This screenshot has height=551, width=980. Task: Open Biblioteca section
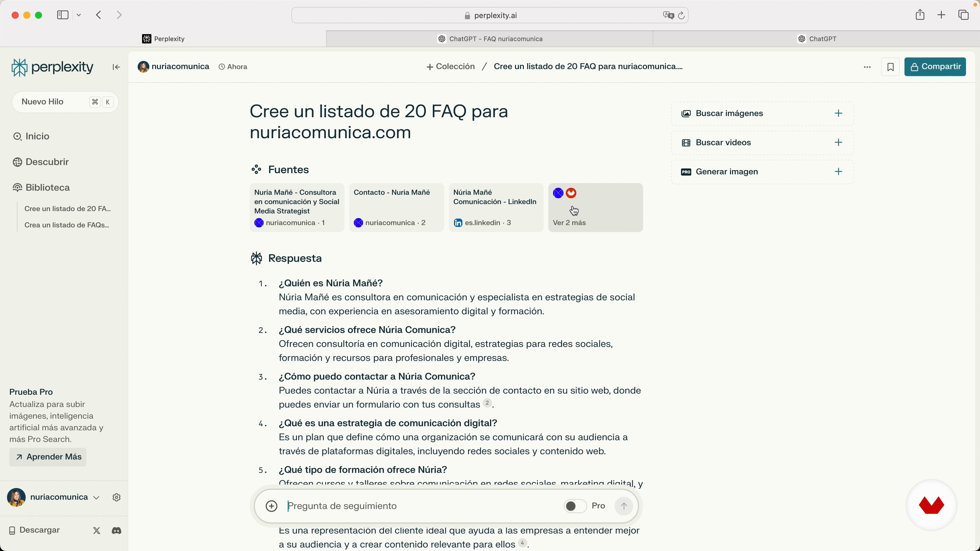point(41,188)
